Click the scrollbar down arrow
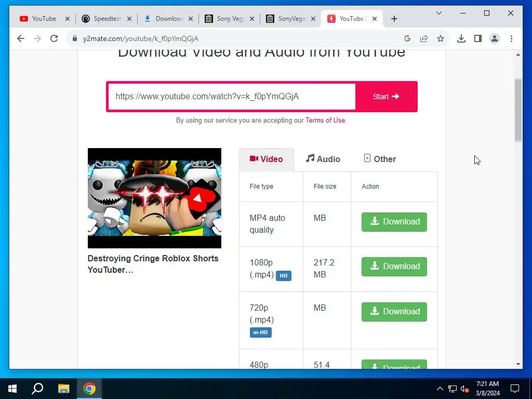 point(518,364)
